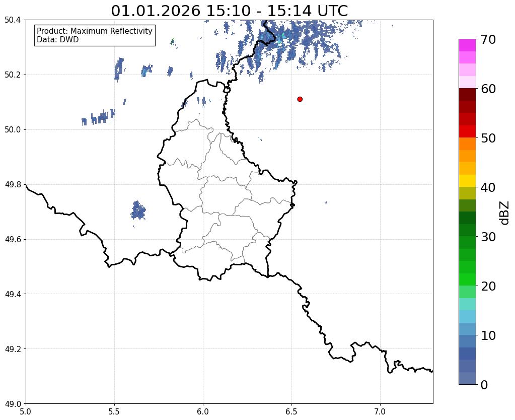Click the 50.4 latitude tick label
This screenshot has width=515, height=420.
coord(12,20)
